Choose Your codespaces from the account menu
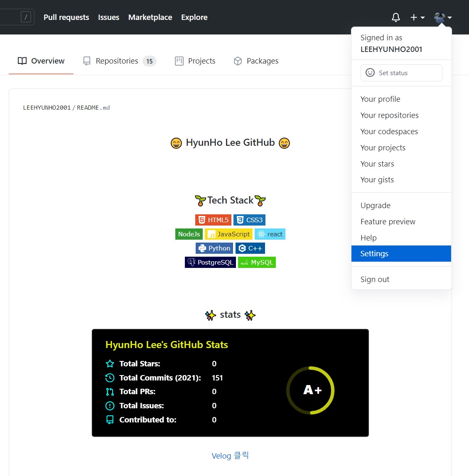 [x=389, y=131]
